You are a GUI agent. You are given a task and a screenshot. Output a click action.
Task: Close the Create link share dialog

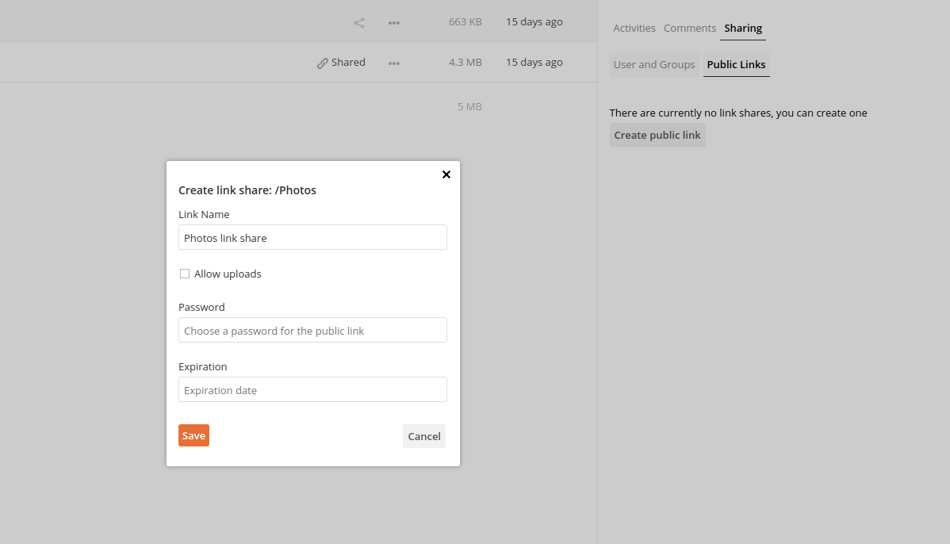(x=446, y=174)
